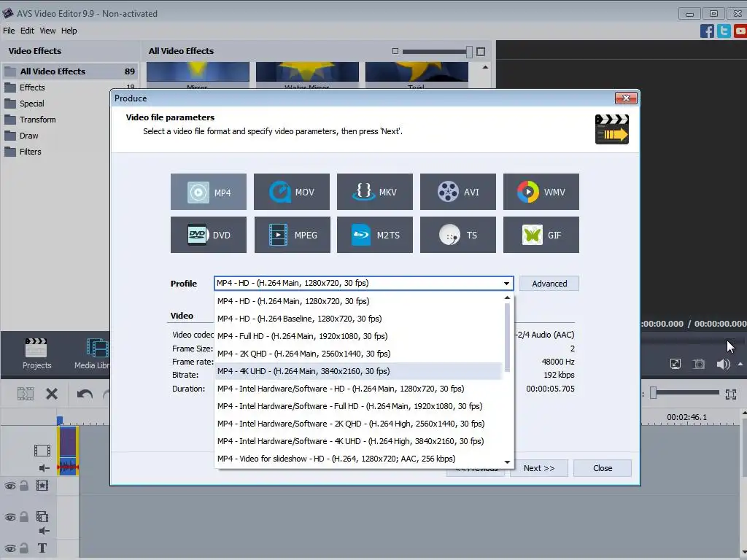
Task: Open the Media Library panel button
Action: click(x=93, y=354)
